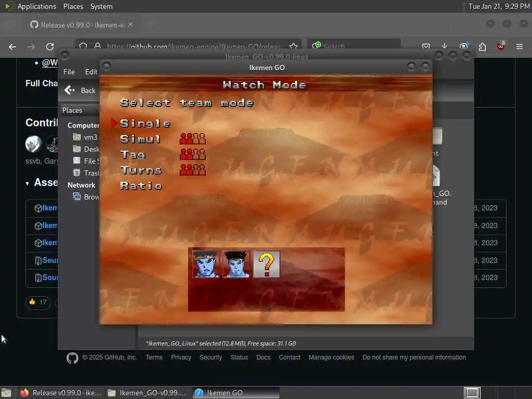Open Security footer link
532x399 pixels.
pos(211,357)
